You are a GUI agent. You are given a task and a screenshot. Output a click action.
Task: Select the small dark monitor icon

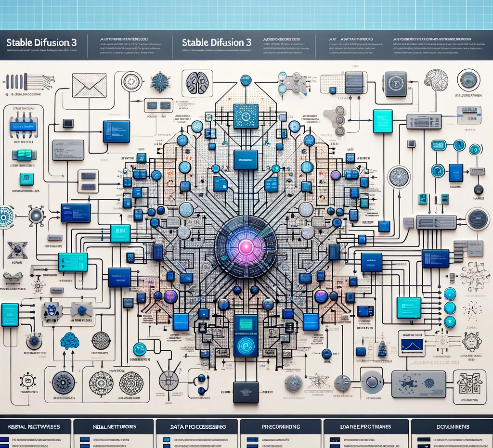pyautogui.click(x=68, y=123)
